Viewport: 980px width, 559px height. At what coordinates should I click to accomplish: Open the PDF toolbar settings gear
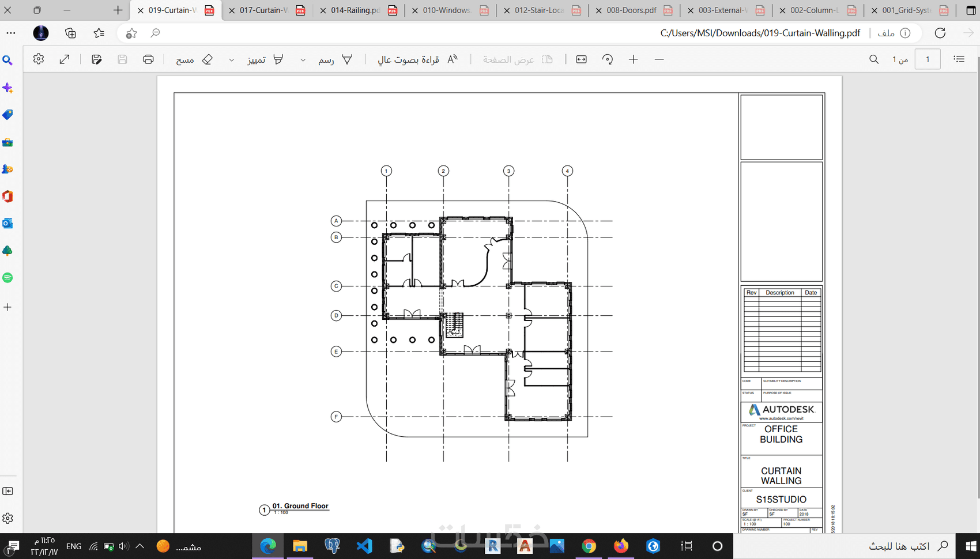39,59
